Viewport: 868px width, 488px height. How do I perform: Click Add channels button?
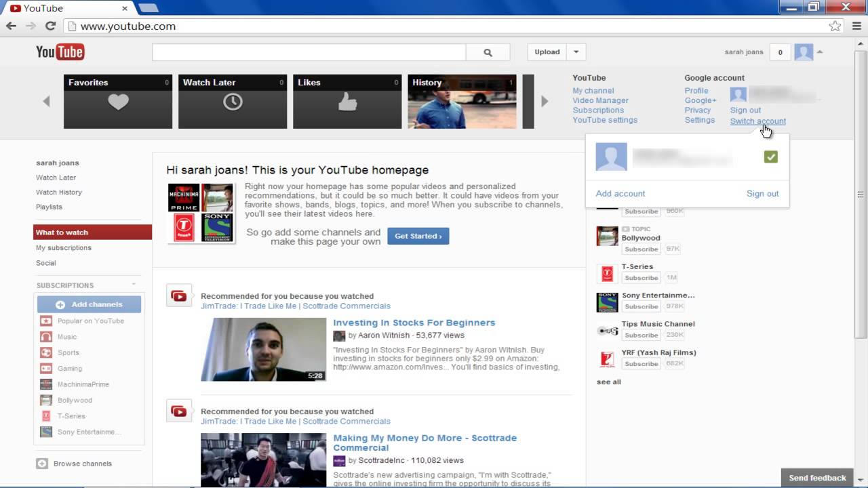[x=89, y=304]
